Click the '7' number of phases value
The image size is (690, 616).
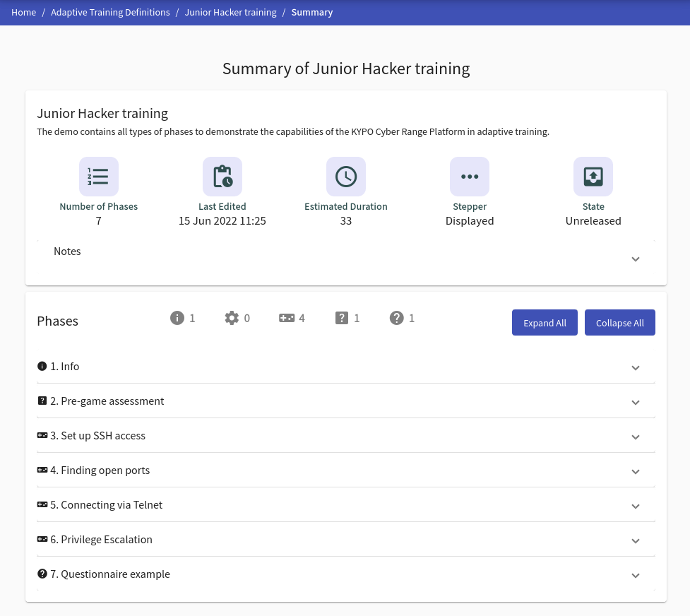coord(99,220)
